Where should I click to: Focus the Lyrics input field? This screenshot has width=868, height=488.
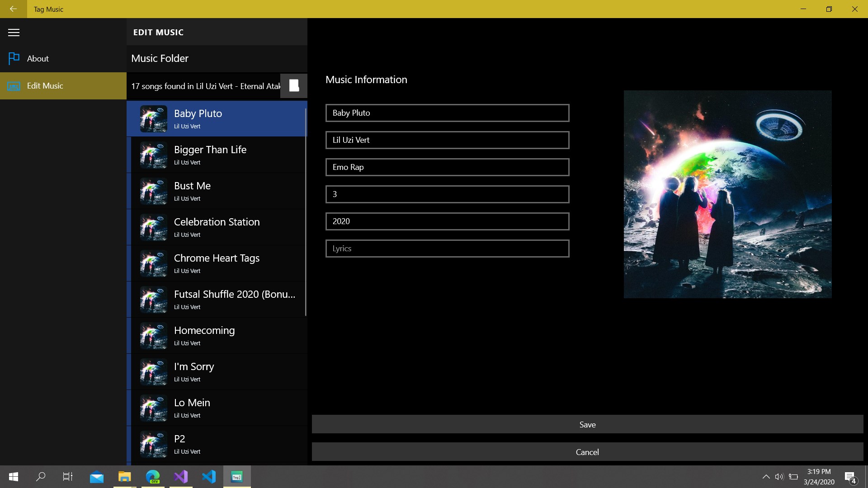[x=447, y=249]
